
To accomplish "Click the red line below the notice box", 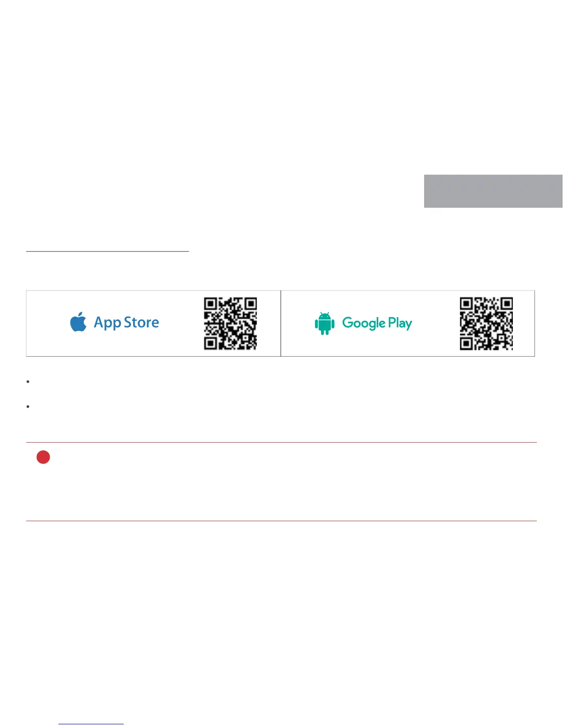I will pyautogui.click(x=281, y=521).
